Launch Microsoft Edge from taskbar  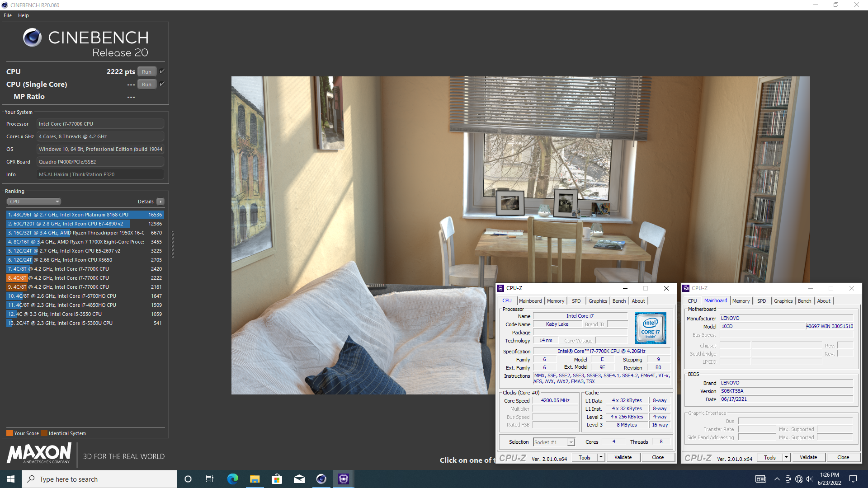(x=232, y=479)
